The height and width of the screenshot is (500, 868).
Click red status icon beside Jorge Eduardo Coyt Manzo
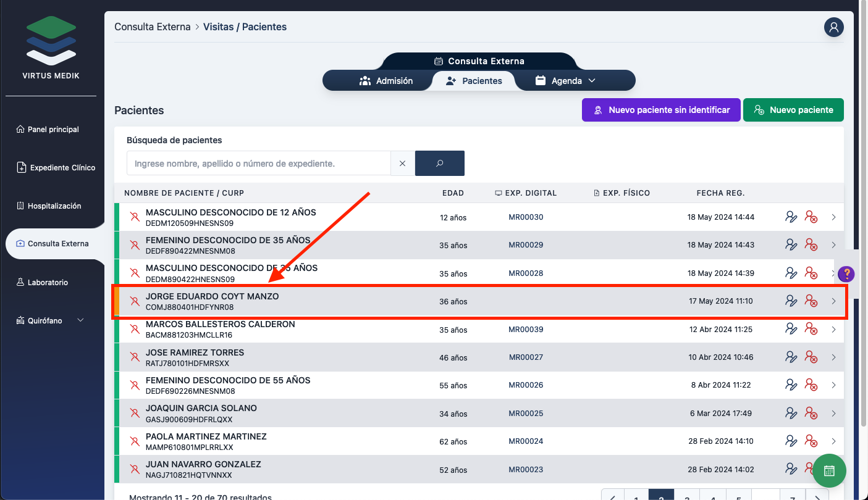[x=134, y=301]
